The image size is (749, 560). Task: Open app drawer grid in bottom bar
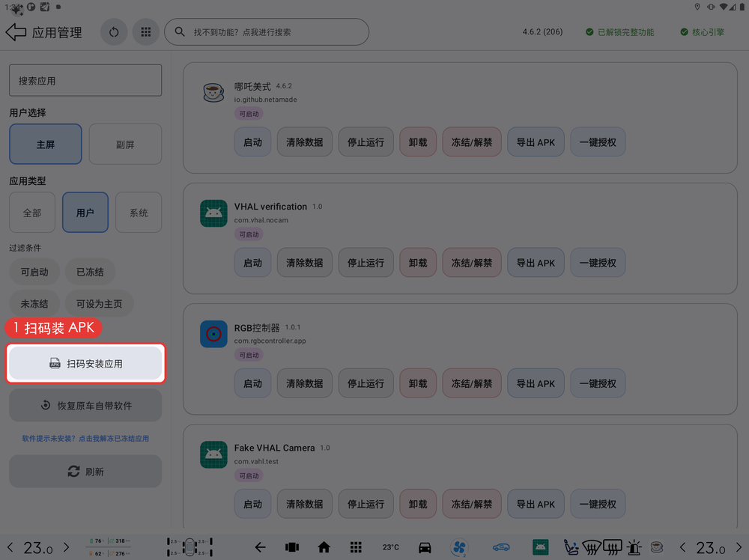coord(356,547)
